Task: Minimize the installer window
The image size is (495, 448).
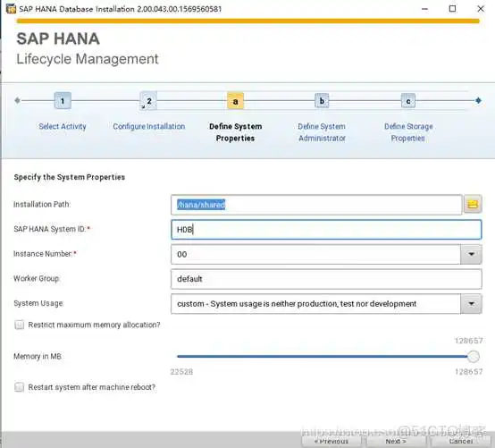Action: [425, 9]
